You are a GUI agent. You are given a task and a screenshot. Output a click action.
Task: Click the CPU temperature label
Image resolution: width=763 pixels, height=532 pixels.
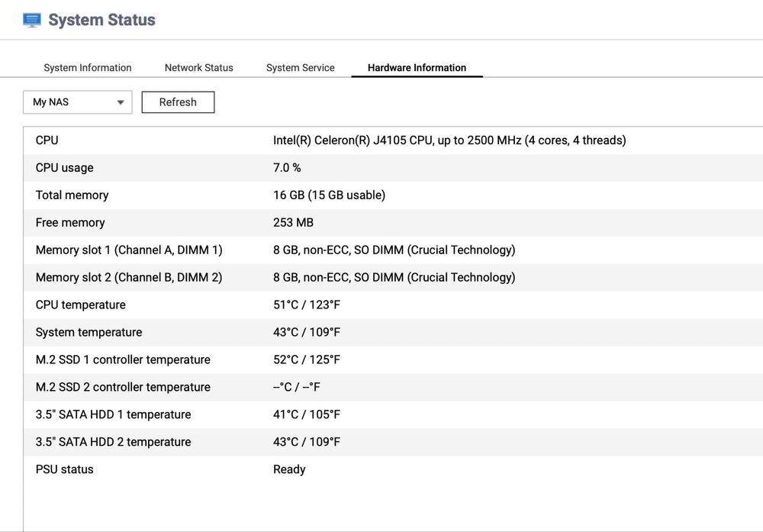click(x=80, y=305)
